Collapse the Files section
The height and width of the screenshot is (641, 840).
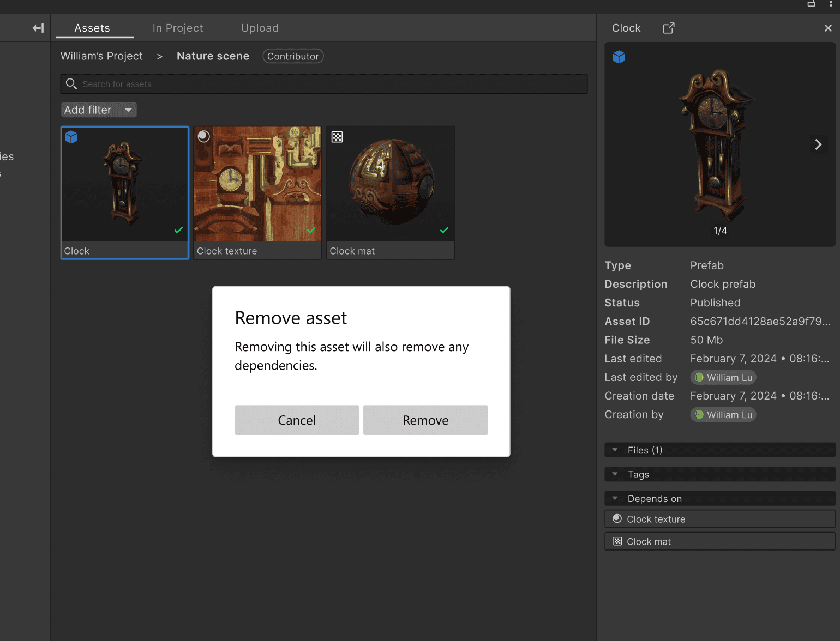coord(615,450)
